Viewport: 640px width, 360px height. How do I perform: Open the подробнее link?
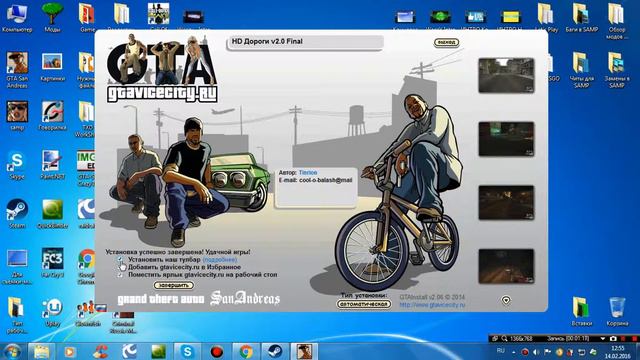click(x=220, y=260)
